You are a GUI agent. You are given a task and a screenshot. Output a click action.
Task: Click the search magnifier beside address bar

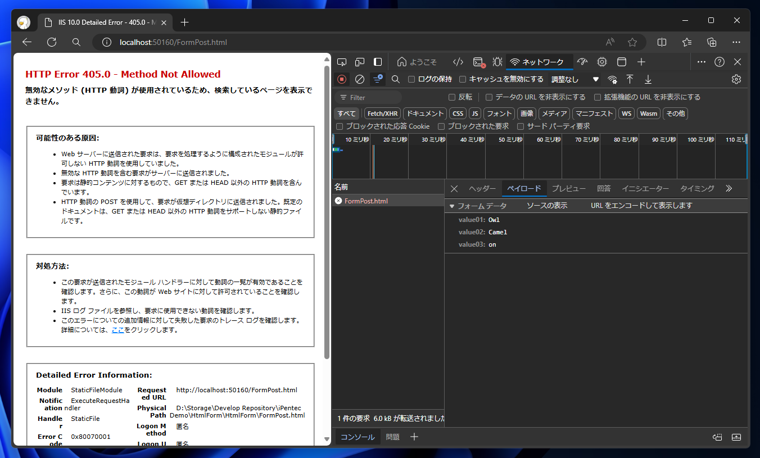[x=76, y=42]
